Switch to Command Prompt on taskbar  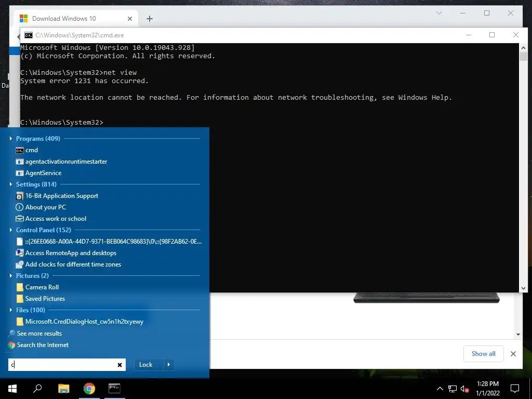coord(114,389)
